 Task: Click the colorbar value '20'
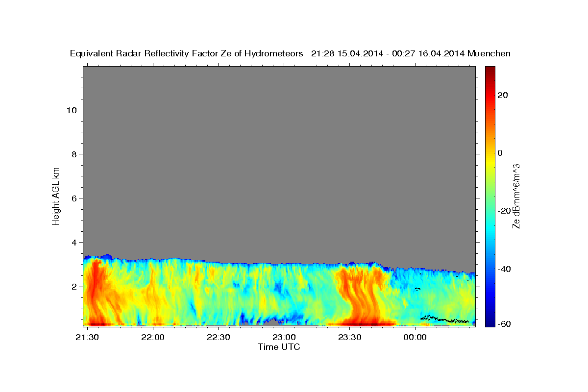click(503, 95)
